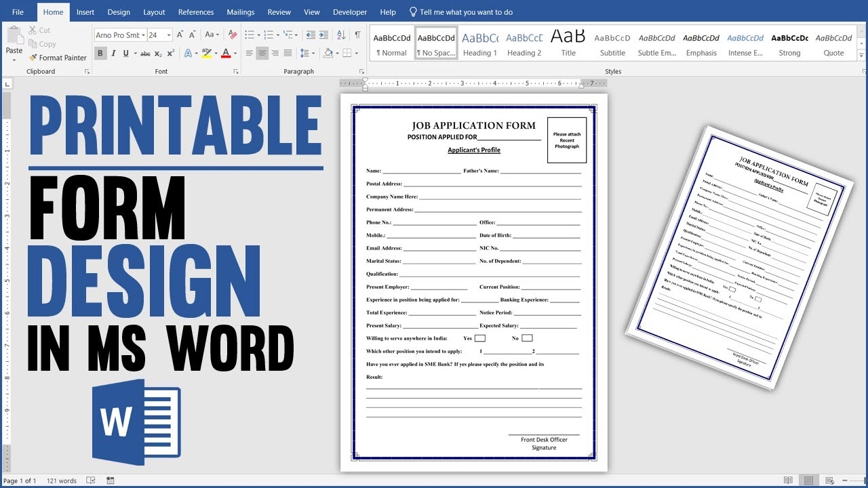Viewport: 868px width, 488px height.
Task: Decrease paragraph indent
Action: (311, 35)
